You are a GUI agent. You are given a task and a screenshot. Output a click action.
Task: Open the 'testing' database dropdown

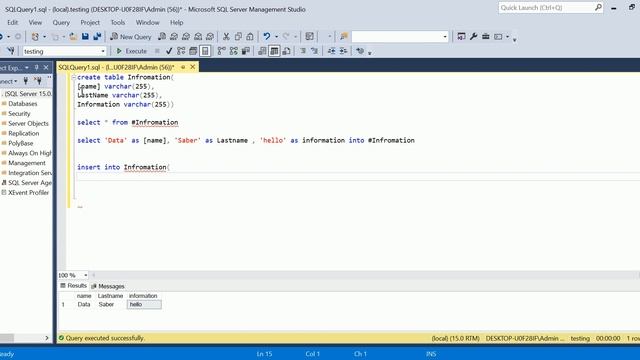[x=103, y=51]
